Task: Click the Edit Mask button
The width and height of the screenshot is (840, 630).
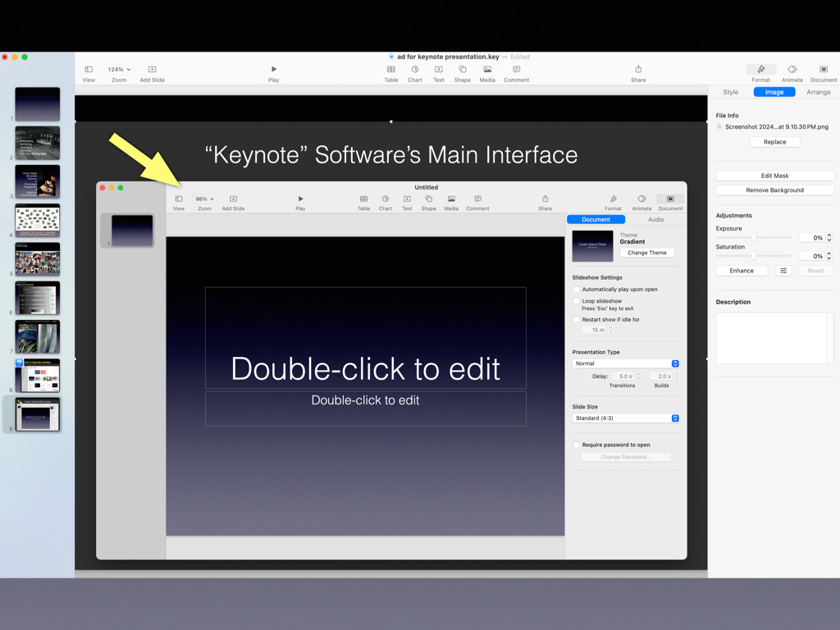Action: click(x=774, y=176)
